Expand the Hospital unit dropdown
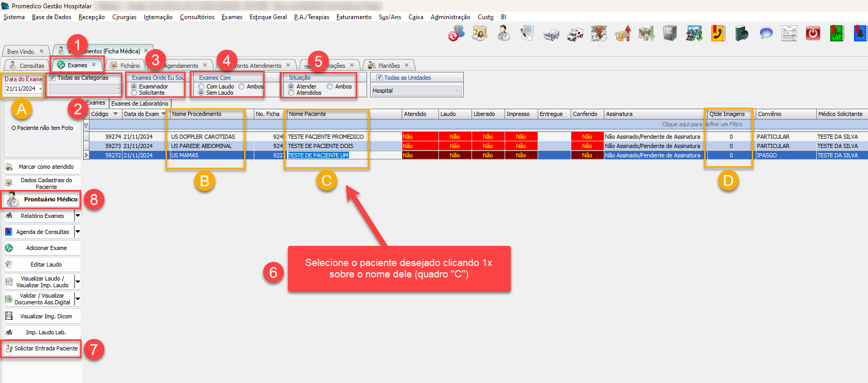Image resolution: width=868 pixels, height=383 pixels. [456, 91]
